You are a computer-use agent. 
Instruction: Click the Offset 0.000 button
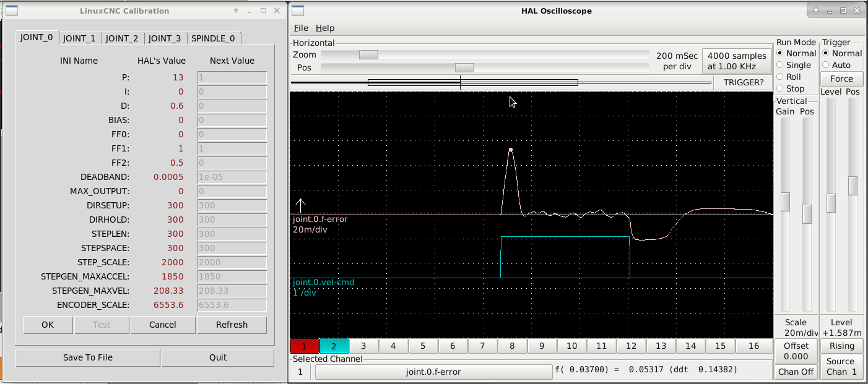[x=796, y=351]
